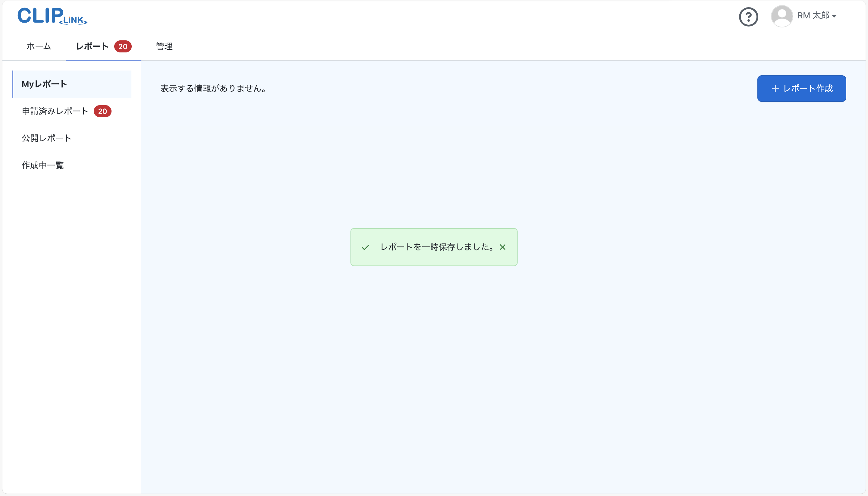The width and height of the screenshot is (868, 496).
Task: Select Myレポート in the sidebar
Action: tap(44, 84)
